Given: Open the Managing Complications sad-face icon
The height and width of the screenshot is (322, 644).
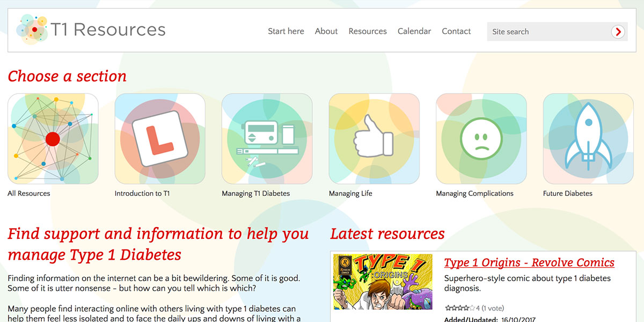Looking at the screenshot, I should tap(481, 139).
